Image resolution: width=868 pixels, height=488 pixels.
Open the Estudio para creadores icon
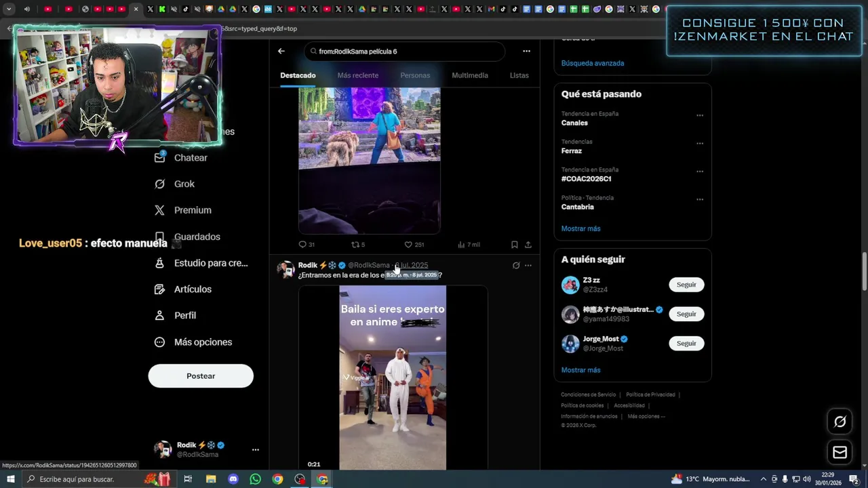coord(160,263)
